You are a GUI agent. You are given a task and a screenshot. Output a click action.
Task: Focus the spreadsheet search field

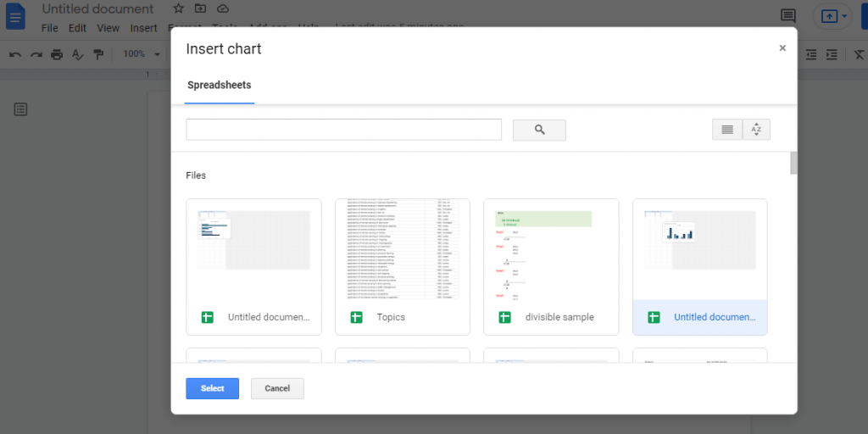344,130
